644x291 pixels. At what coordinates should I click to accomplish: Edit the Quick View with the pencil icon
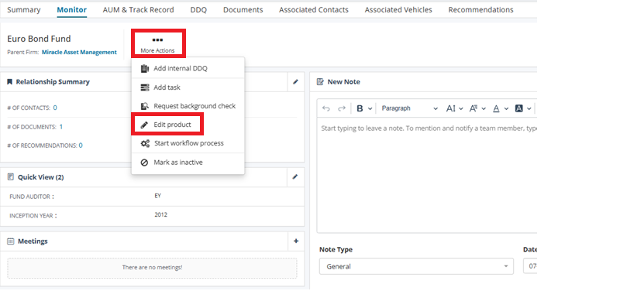[295, 177]
